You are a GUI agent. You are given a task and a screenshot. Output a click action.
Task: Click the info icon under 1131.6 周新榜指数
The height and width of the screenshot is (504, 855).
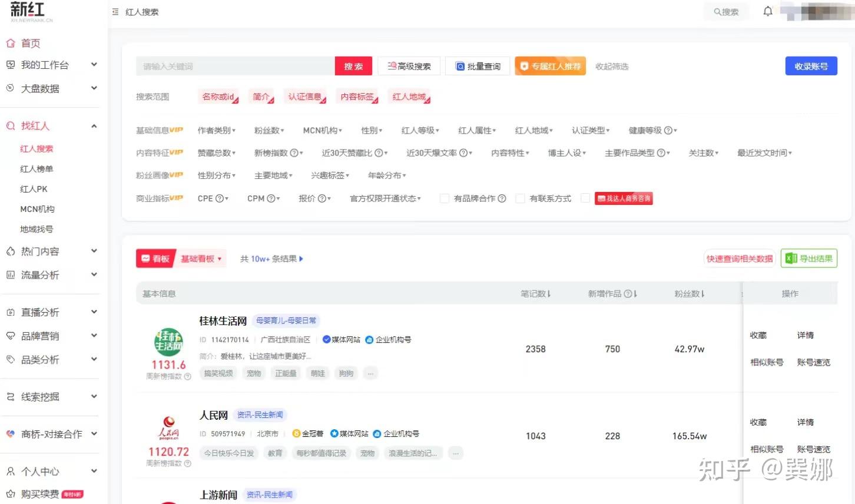pos(188,376)
